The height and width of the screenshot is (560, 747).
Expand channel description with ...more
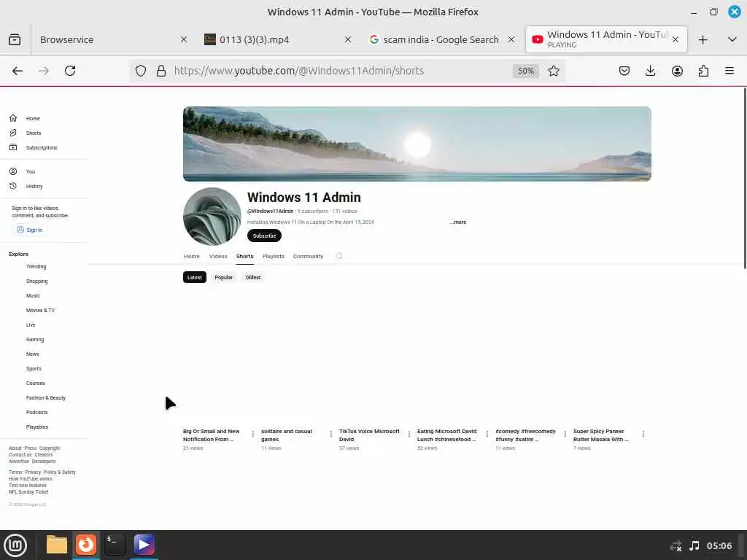[x=458, y=222]
